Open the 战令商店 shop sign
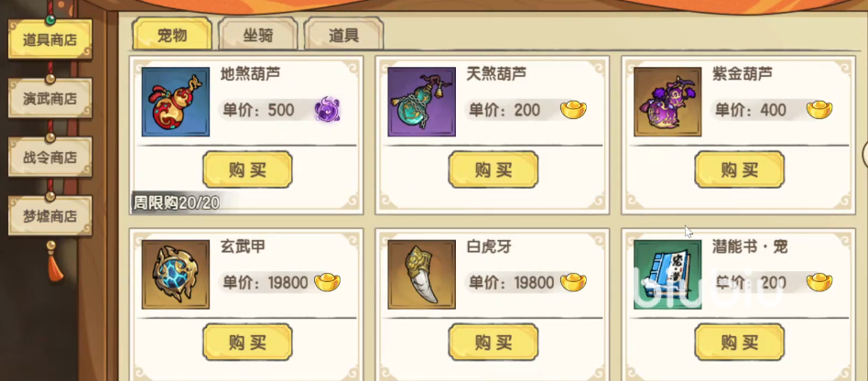868x381 pixels. click(49, 158)
